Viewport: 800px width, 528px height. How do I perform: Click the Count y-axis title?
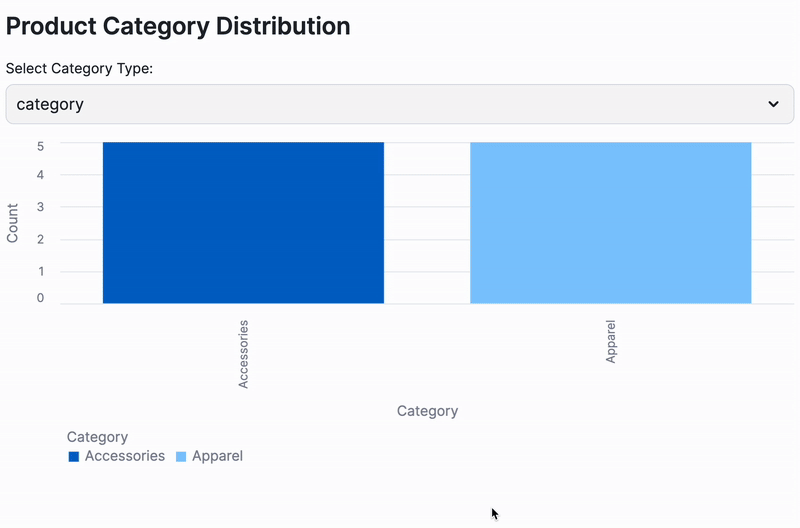pos(13,223)
